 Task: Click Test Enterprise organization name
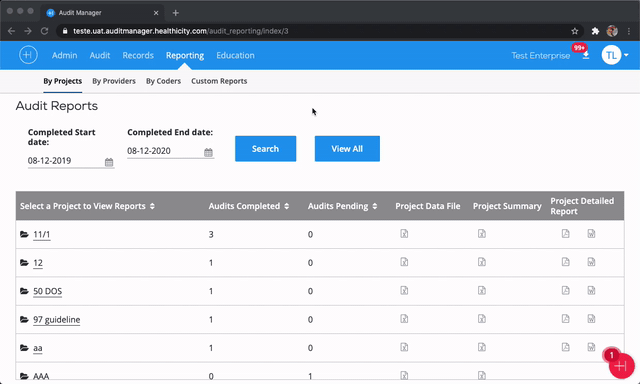click(540, 55)
